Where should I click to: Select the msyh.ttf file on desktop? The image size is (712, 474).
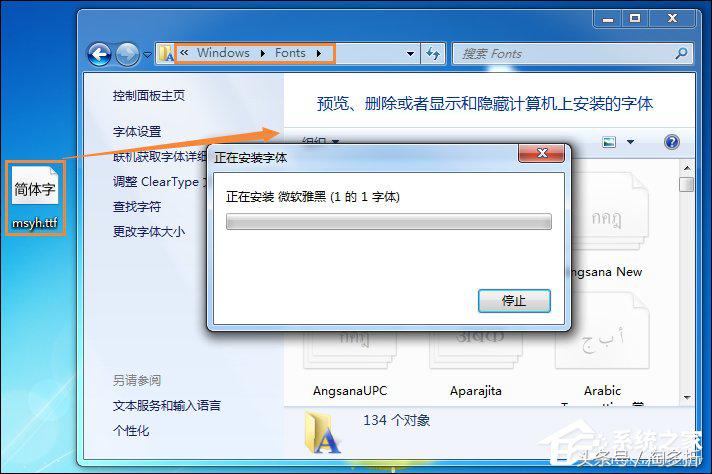[35, 198]
